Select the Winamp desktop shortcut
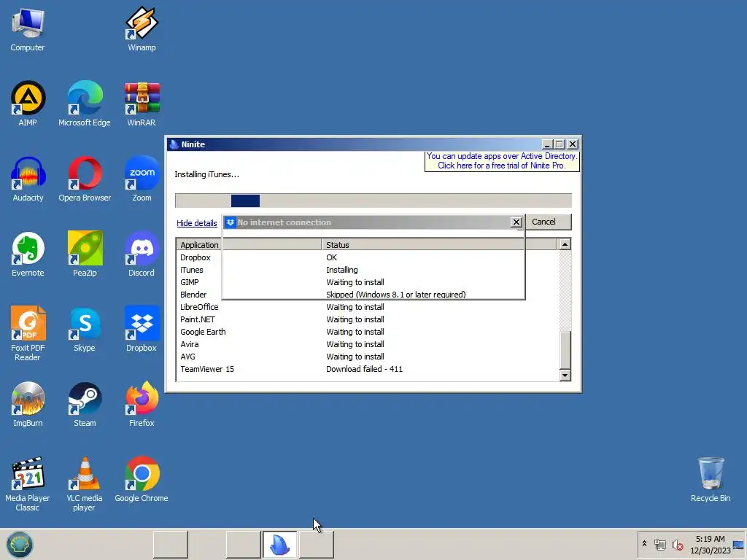 coord(142,29)
